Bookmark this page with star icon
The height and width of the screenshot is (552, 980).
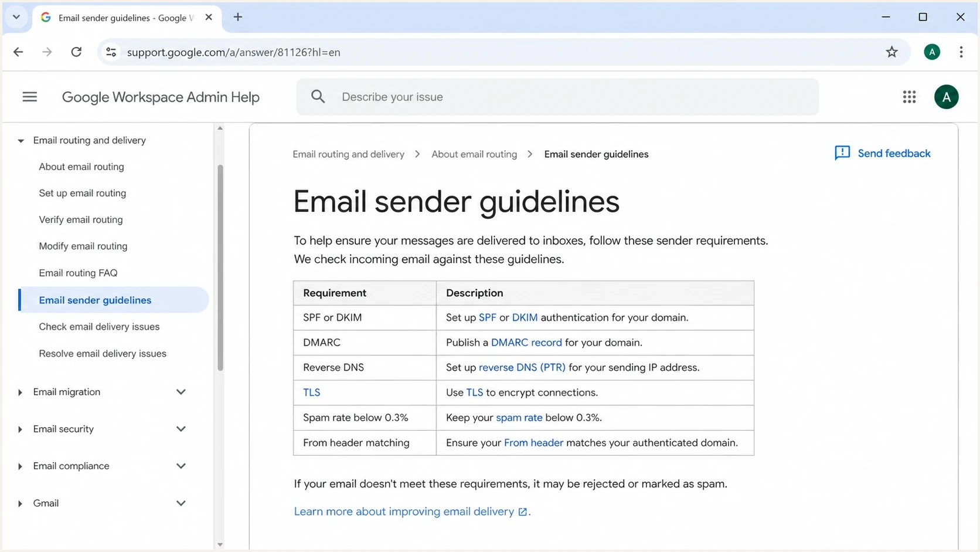[x=891, y=52]
